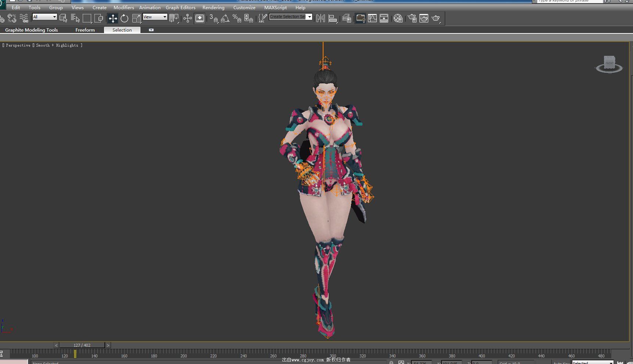
Task: Open Schematic View
Action: click(384, 18)
